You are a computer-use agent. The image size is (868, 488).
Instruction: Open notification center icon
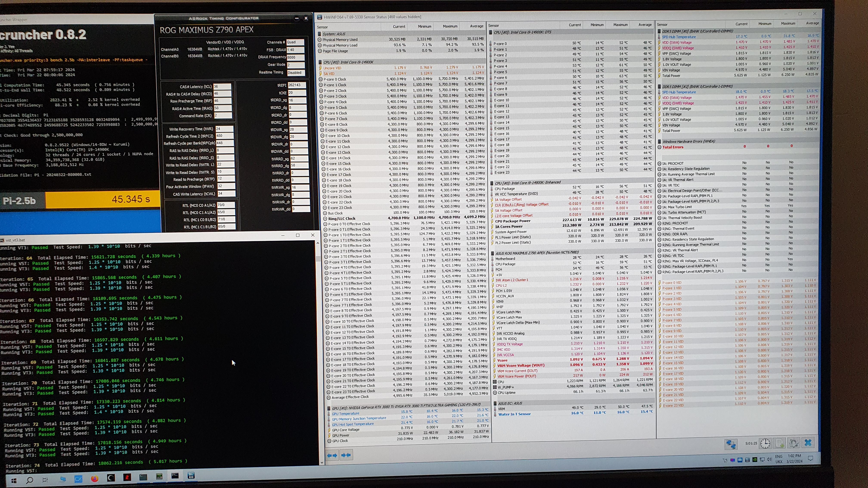811,458
